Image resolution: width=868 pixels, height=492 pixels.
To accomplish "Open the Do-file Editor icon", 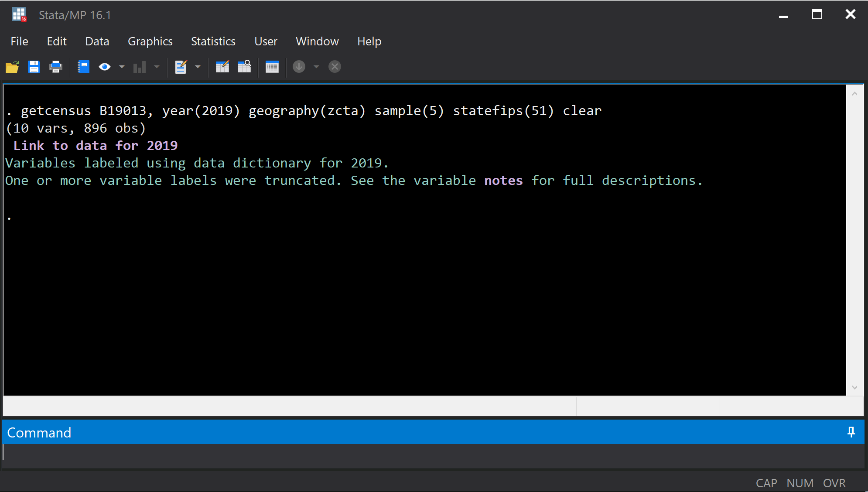I will point(181,67).
